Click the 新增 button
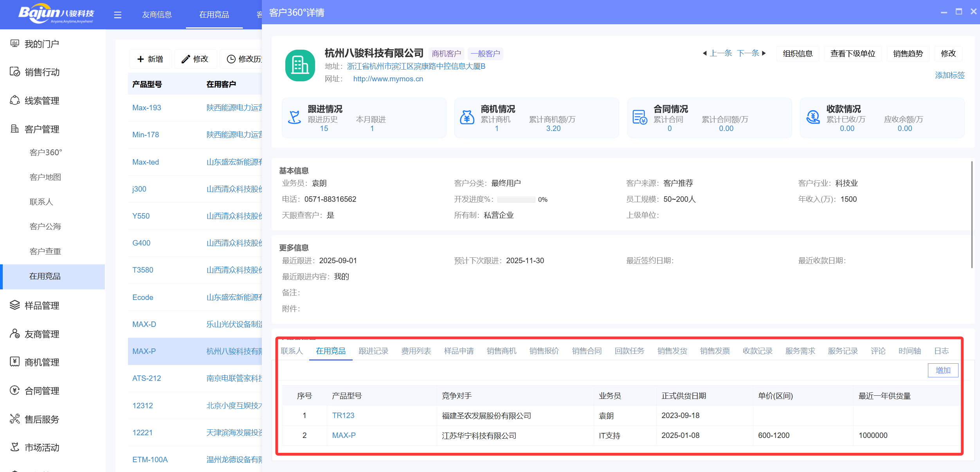Screen dimensions: 980x472 pyautogui.click(x=150, y=59)
